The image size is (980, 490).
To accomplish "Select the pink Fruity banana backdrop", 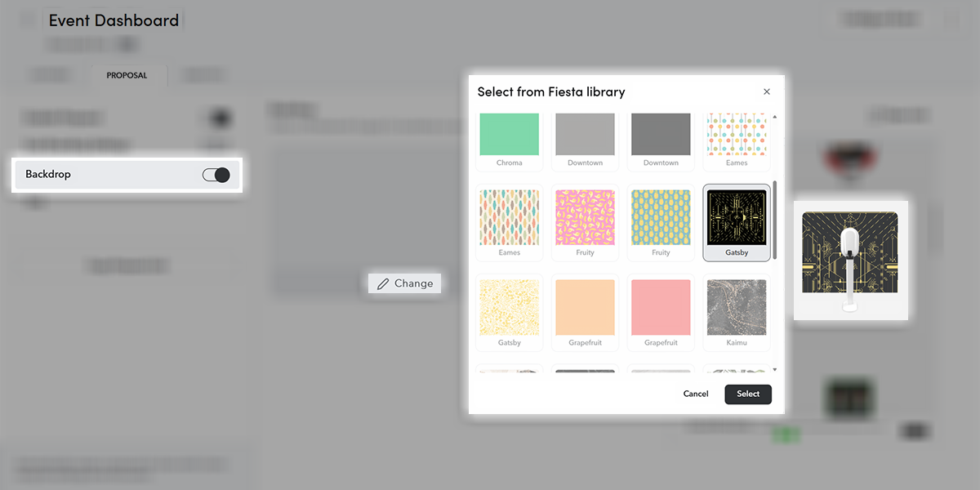I will (x=585, y=222).
